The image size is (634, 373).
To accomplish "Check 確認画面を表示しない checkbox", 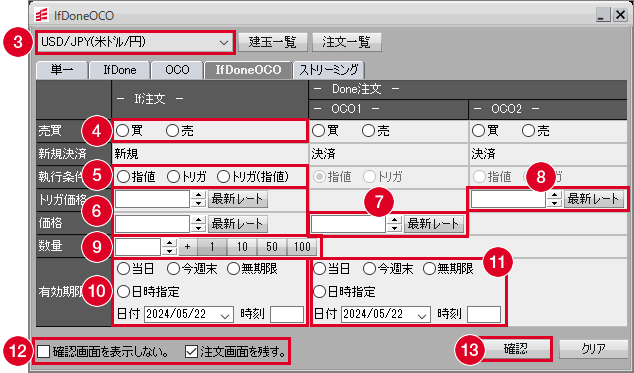I will [43, 352].
